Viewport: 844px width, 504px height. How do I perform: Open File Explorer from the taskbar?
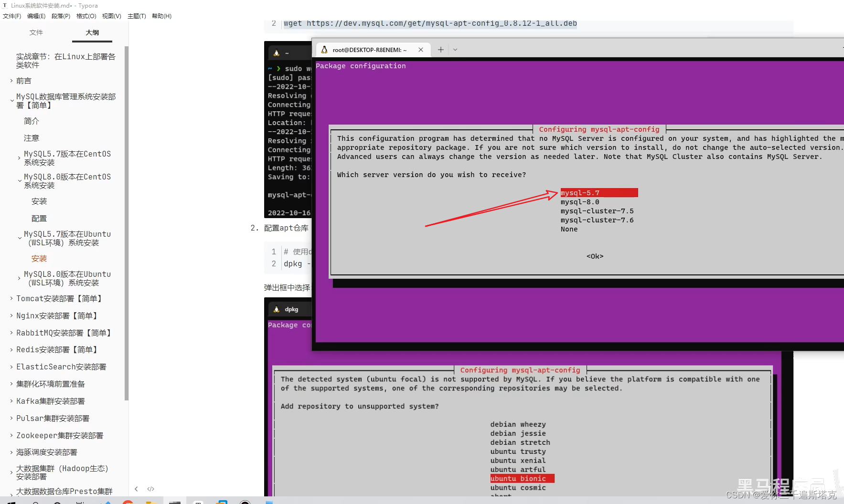[x=152, y=501]
